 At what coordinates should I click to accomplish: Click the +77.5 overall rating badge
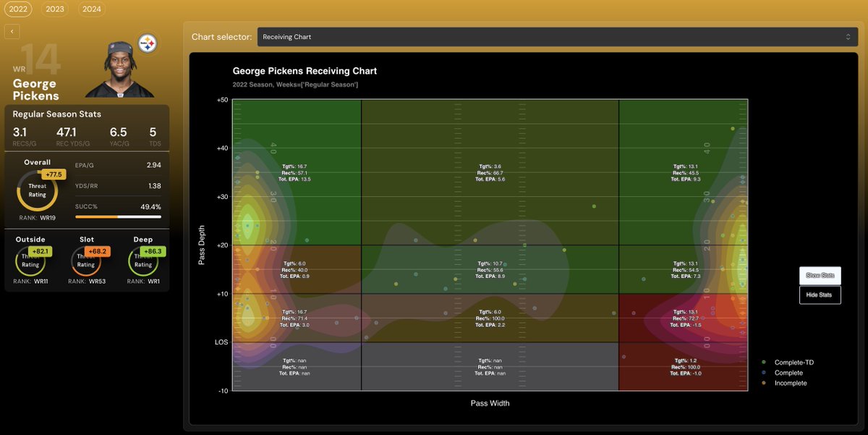(55, 174)
